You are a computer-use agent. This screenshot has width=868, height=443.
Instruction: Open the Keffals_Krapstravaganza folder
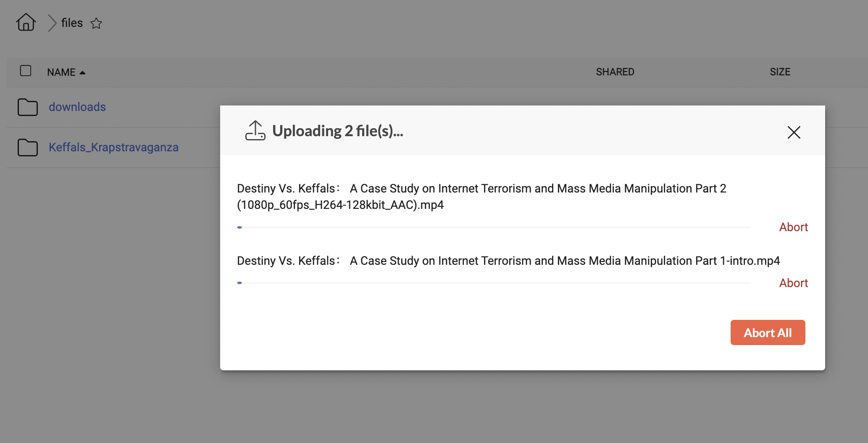coord(113,147)
